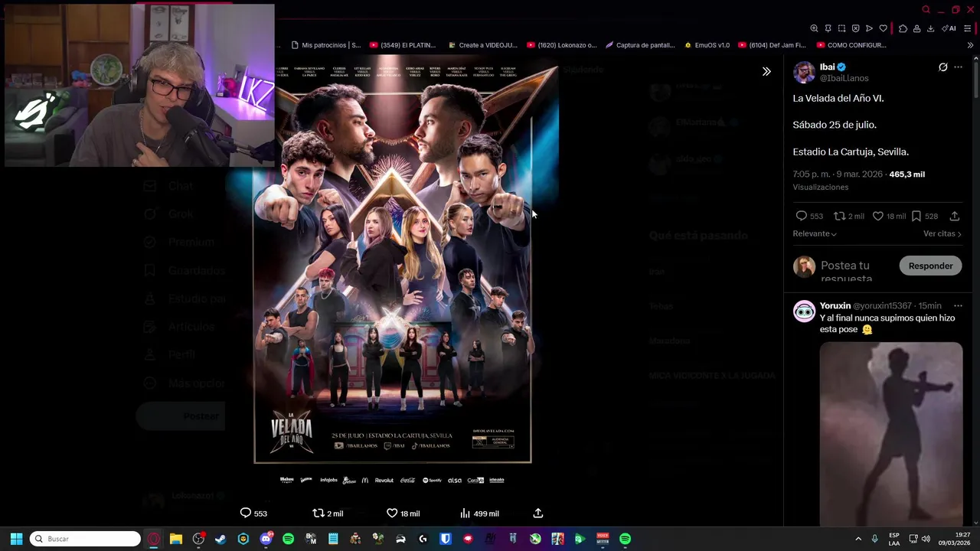Like the tweet showing 18 mil in the side panel
This screenshot has width=980, height=551.
click(x=889, y=217)
